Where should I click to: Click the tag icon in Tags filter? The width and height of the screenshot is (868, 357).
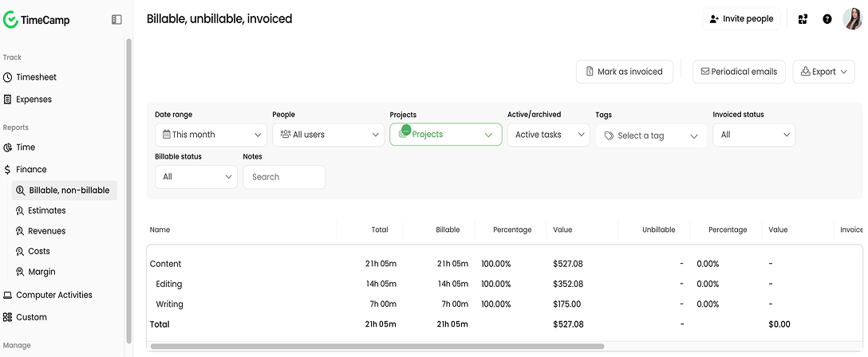click(609, 136)
